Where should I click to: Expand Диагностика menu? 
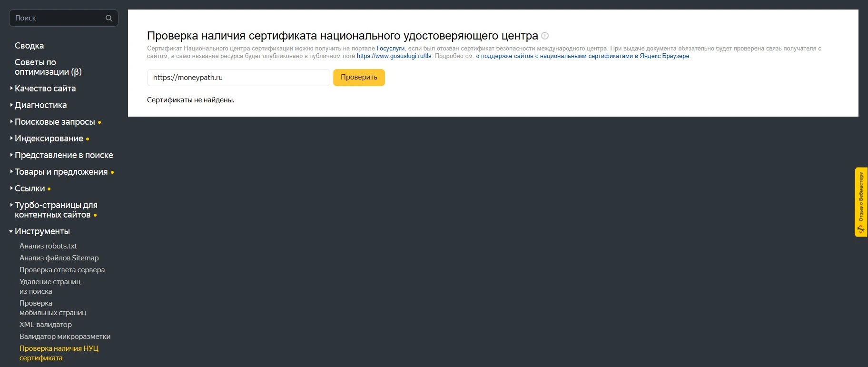tap(40, 105)
